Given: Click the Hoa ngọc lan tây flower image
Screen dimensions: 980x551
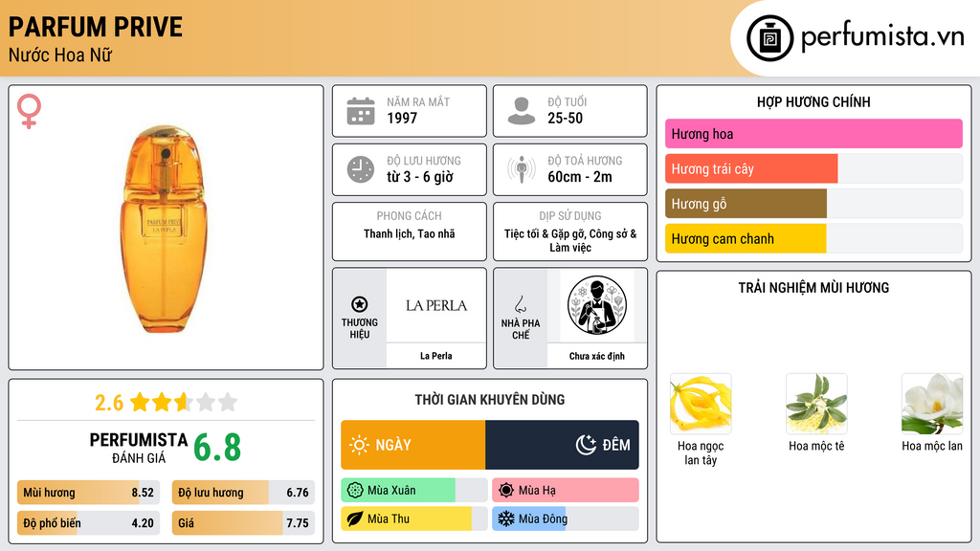Looking at the screenshot, I should (x=701, y=404).
